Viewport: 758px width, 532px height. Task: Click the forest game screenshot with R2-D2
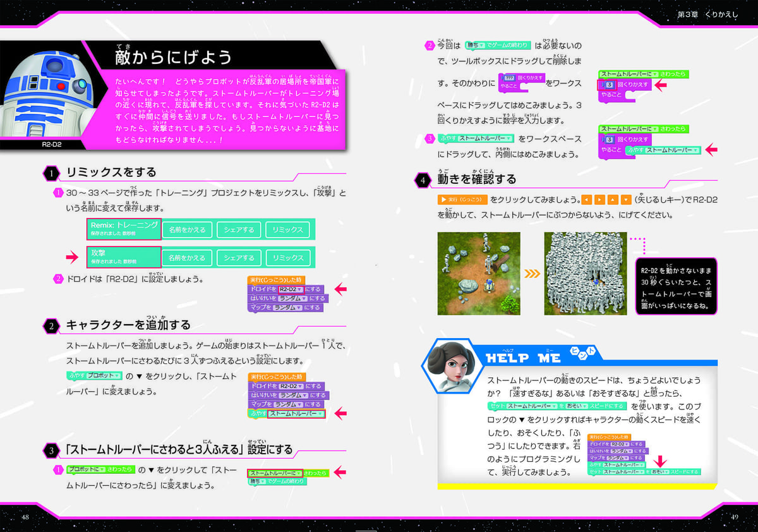479,274
